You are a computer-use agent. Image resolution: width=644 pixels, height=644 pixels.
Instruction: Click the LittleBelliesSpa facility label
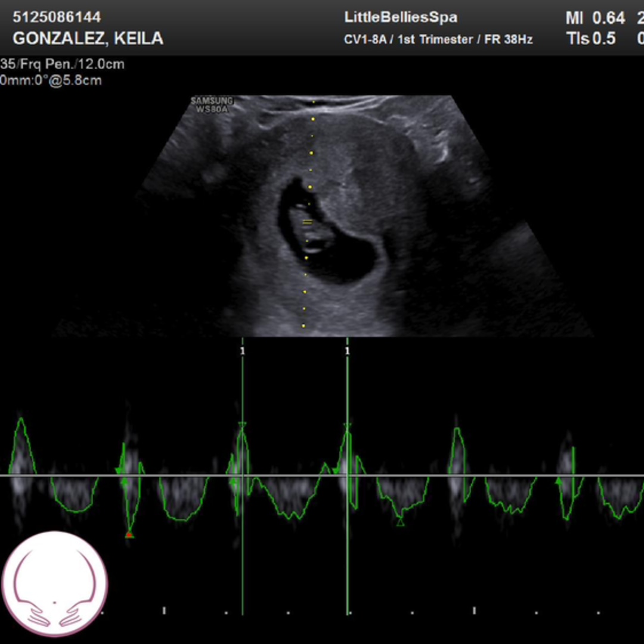(x=401, y=17)
